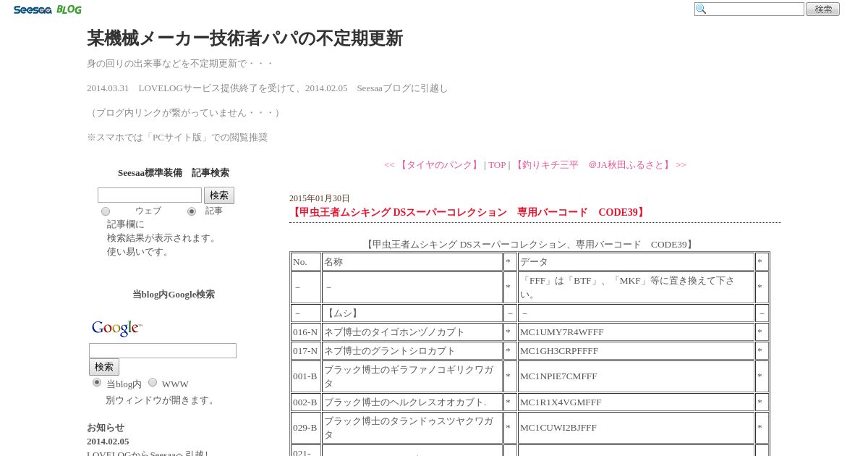Click table cell MC1R1X4VGMFFF

636,402
